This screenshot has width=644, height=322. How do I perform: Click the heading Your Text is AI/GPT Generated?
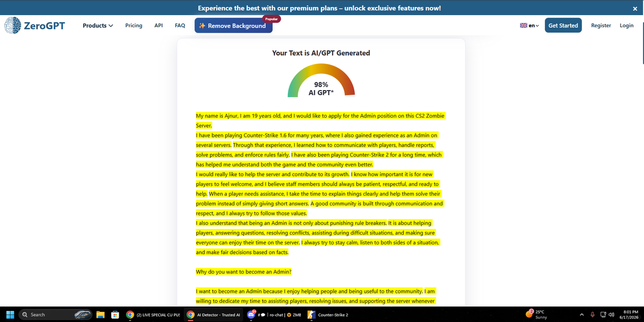click(321, 53)
